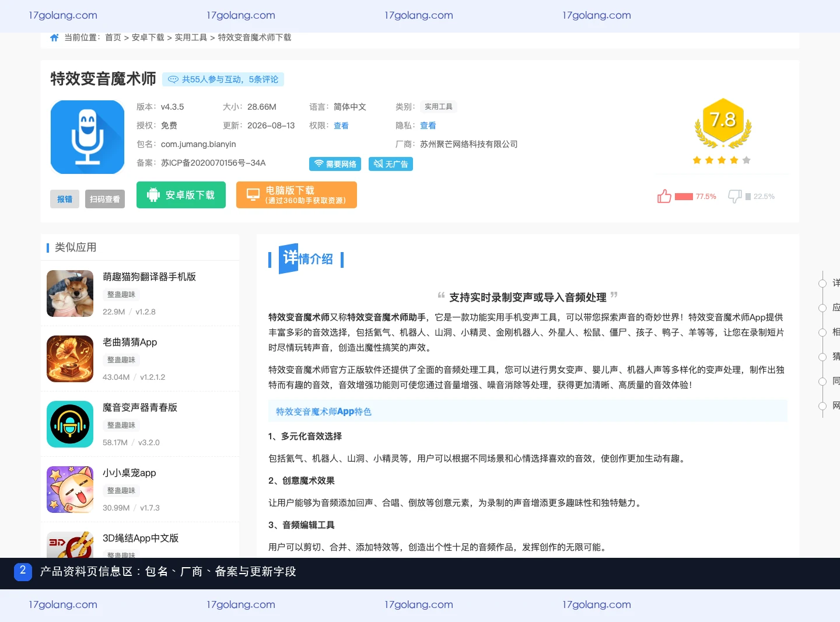This screenshot has width=840, height=622.
Task: Click 整蛊趣味 tag under 小小桌宠app
Action: 121,491
